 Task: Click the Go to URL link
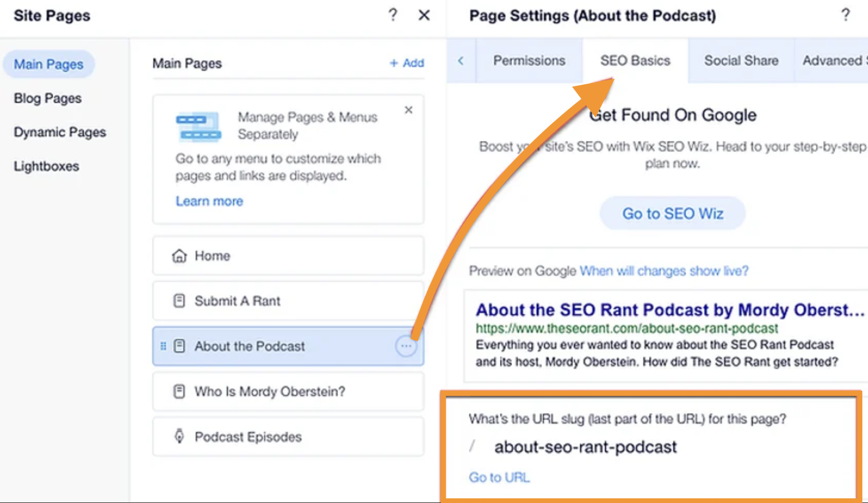pyautogui.click(x=499, y=477)
